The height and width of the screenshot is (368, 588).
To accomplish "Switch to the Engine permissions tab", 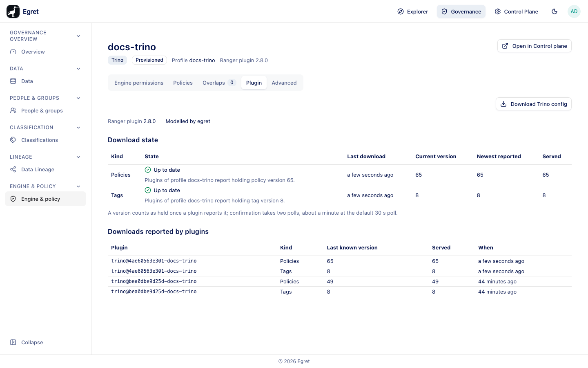I will tap(139, 83).
